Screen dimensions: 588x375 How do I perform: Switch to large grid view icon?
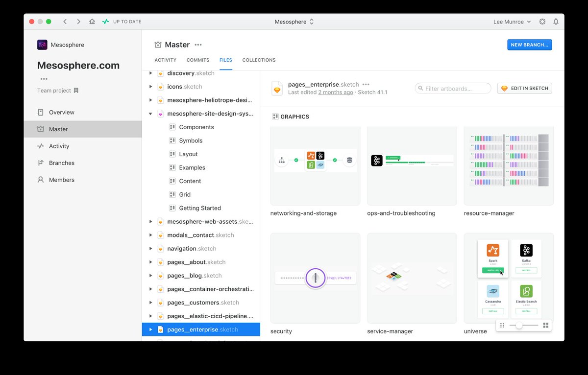tap(546, 325)
